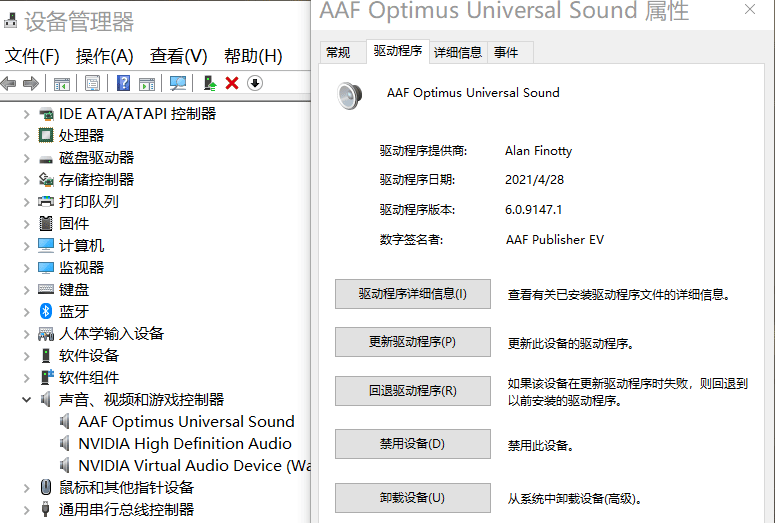The image size is (777, 523).
Task: Expand the 磁盘驱动器 tree node
Action: (26, 158)
